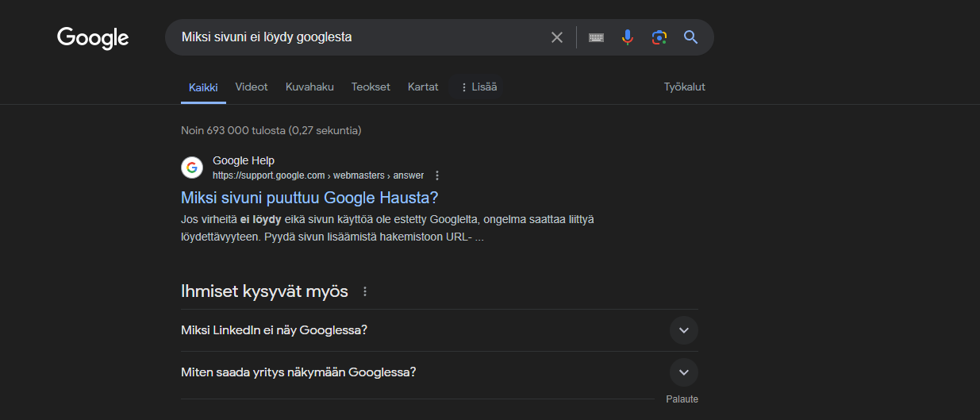Click chevron for the yritys näkymään question
This screenshot has width=980, height=420.
click(683, 372)
